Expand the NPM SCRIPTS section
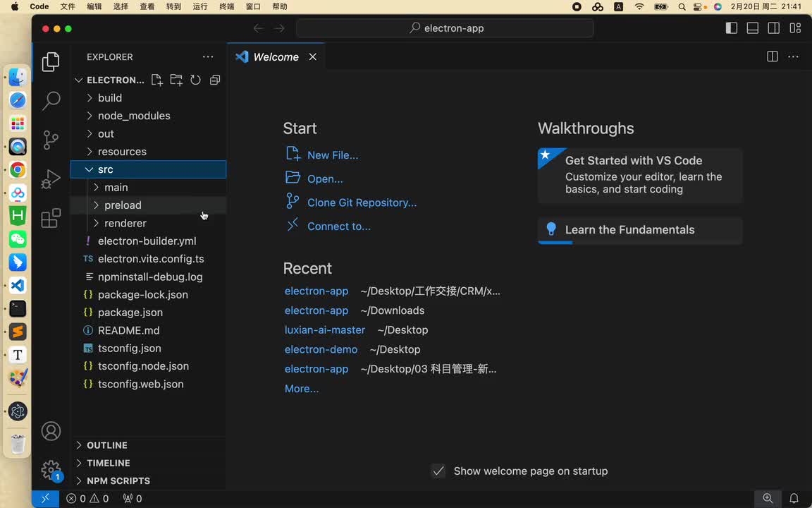The width and height of the screenshot is (812, 508). (x=148, y=481)
